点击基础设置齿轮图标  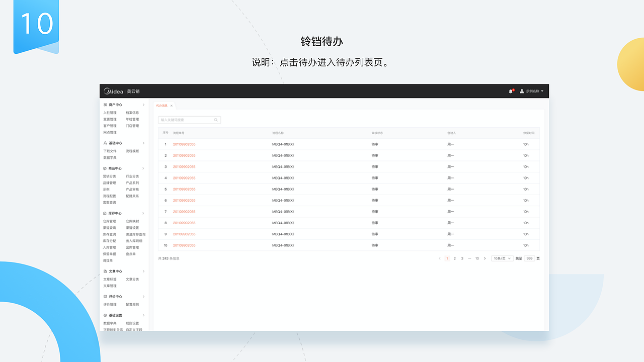(x=106, y=315)
